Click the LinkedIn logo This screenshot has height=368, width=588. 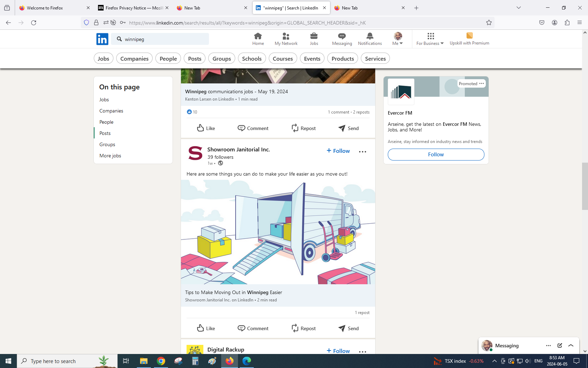pos(102,39)
